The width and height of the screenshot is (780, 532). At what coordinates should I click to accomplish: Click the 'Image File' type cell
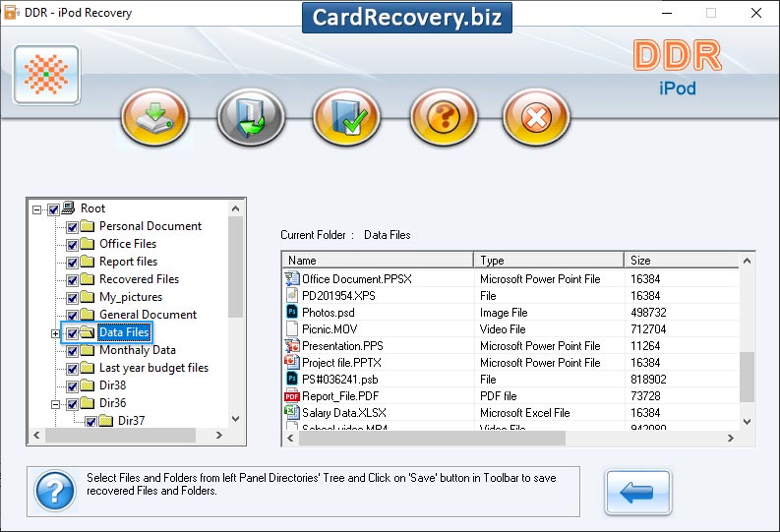pyautogui.click(x=504, y=313)
